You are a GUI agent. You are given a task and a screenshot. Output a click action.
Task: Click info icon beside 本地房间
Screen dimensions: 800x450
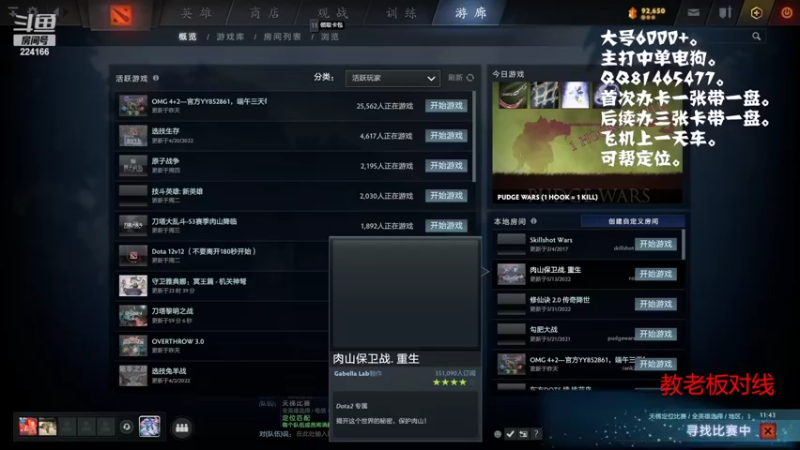(534, 221)
